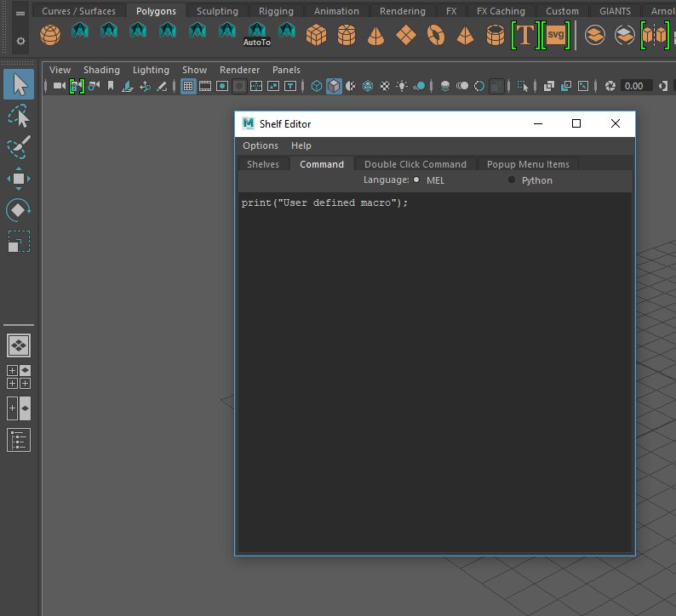
Task: Select the Scale tool
Action: (19, 241)
